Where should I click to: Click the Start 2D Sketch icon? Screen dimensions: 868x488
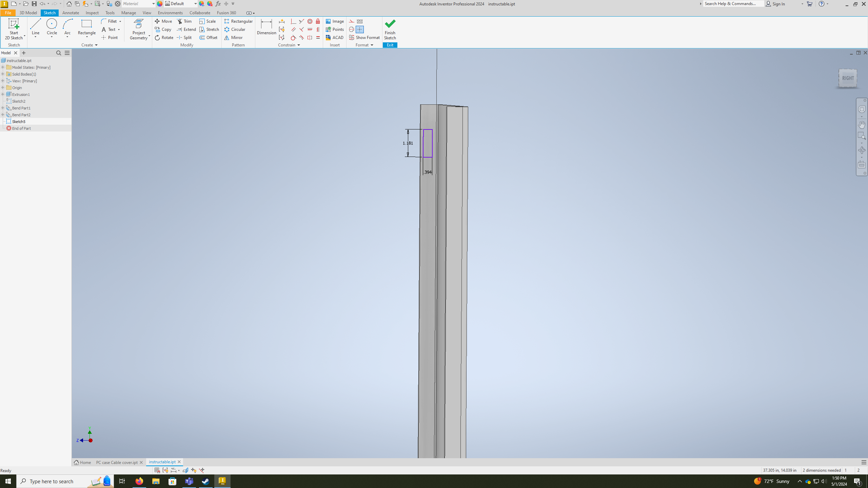[14, 24]
